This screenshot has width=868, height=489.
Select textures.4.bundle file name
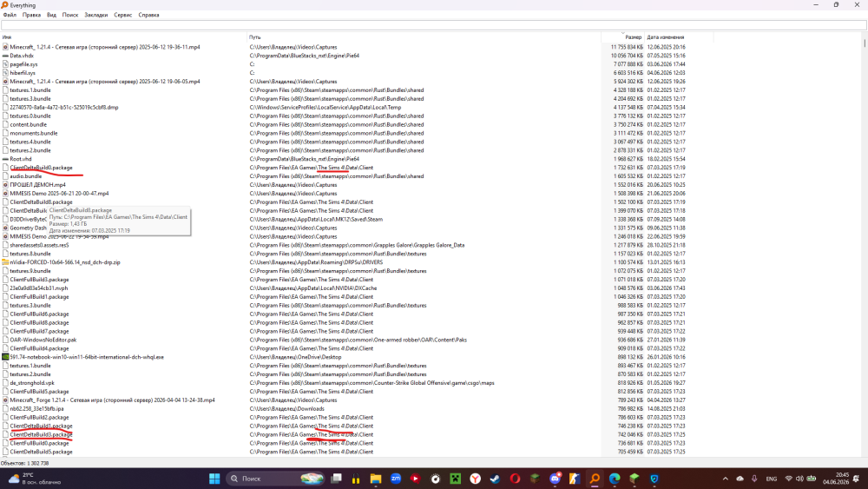30,142
